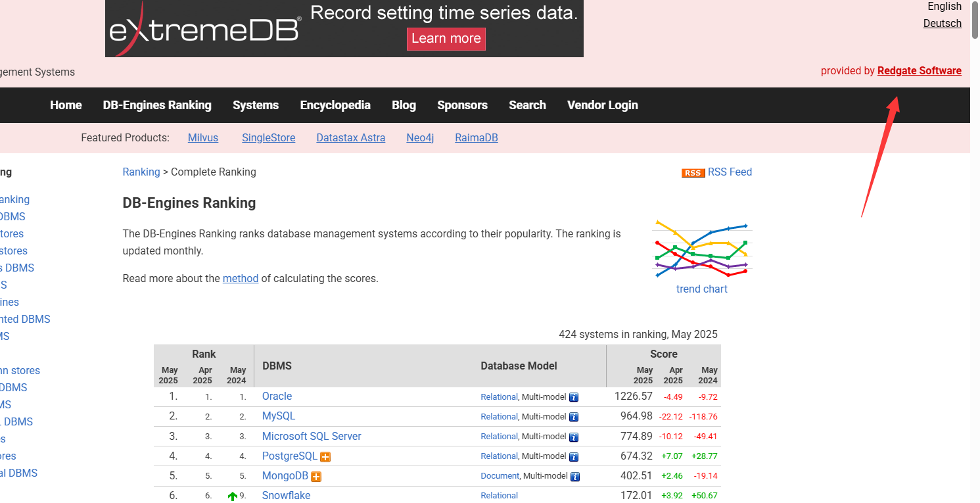
Task: Open the info icon in MySQL row
Action: coord(574,417)
